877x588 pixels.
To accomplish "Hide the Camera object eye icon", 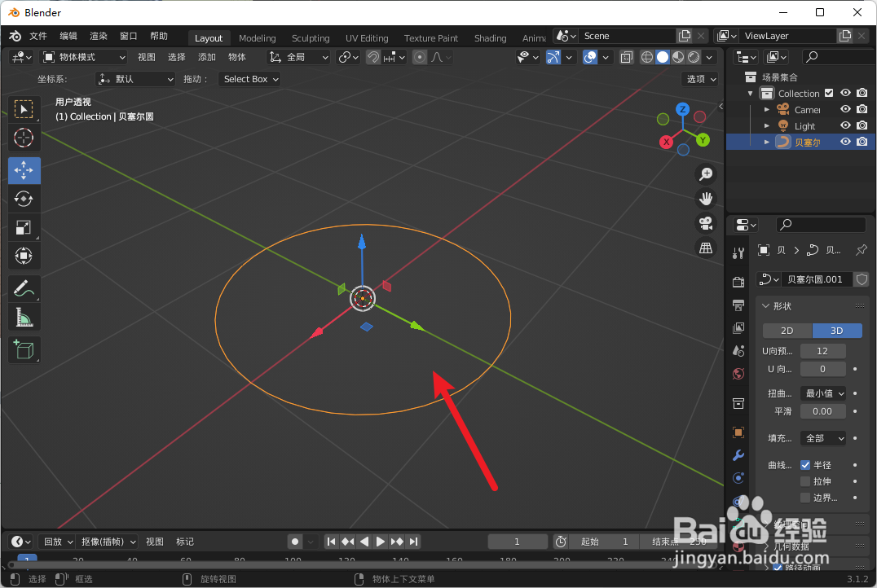I will click(846, 109).
